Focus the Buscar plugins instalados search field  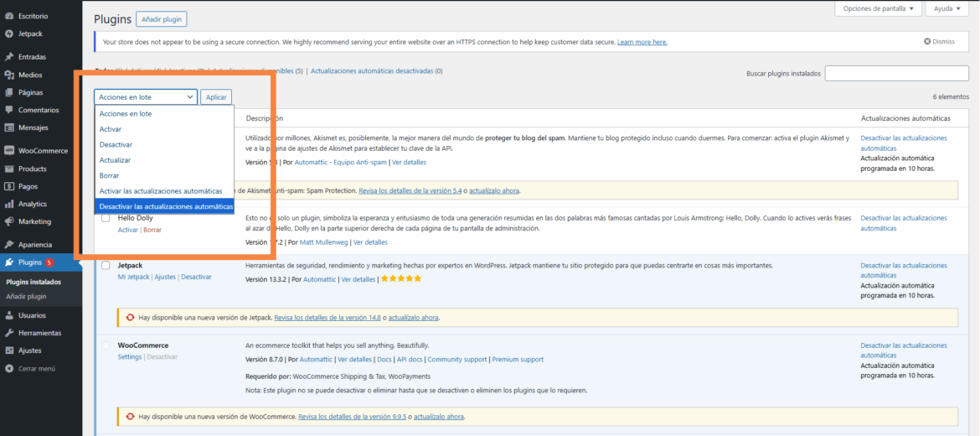(x=896, y=74)
